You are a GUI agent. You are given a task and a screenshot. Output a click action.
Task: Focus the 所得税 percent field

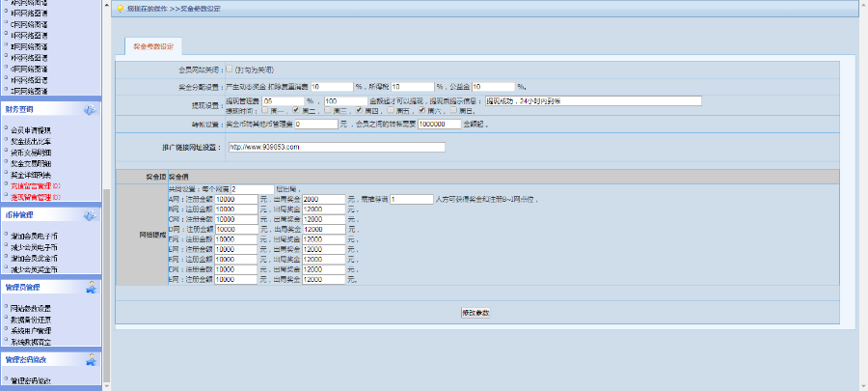point(413,87)
